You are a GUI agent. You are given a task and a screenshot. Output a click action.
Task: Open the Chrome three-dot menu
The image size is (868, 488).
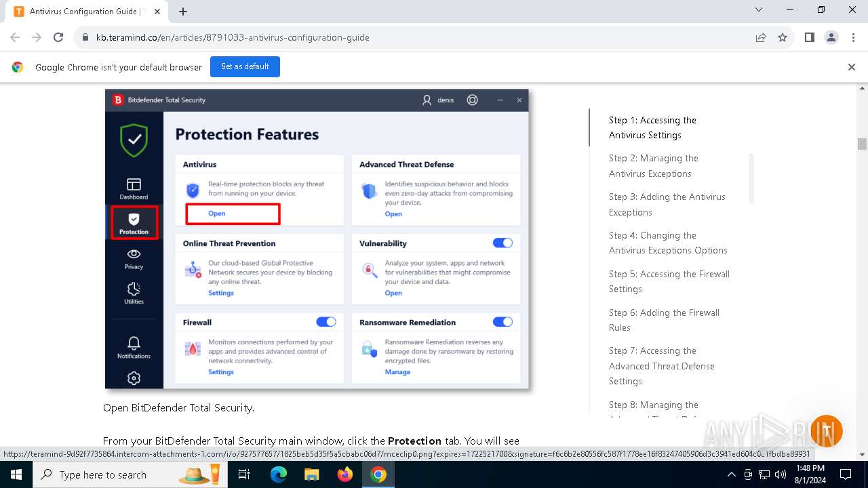point(852,37)
